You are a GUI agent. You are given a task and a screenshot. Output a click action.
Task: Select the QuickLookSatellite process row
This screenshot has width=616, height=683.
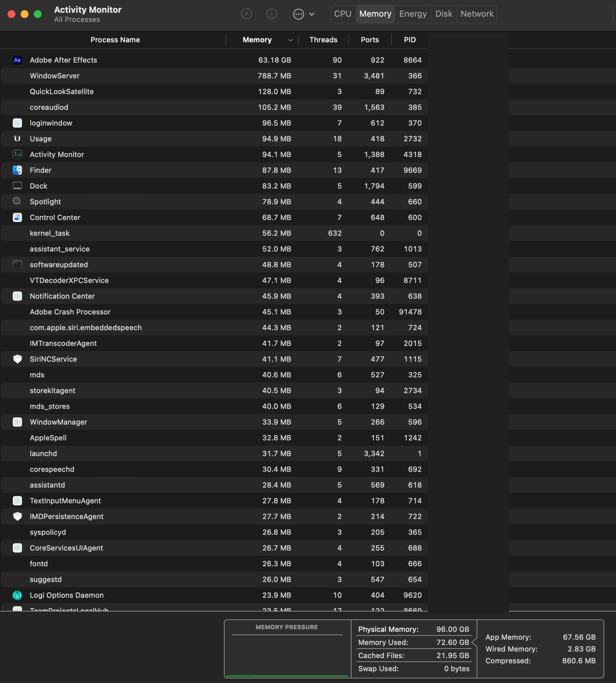point(214,92)
